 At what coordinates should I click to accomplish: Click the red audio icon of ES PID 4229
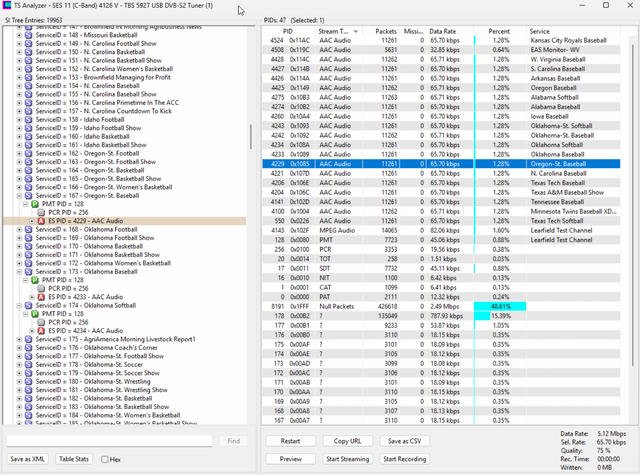point(41,221)
